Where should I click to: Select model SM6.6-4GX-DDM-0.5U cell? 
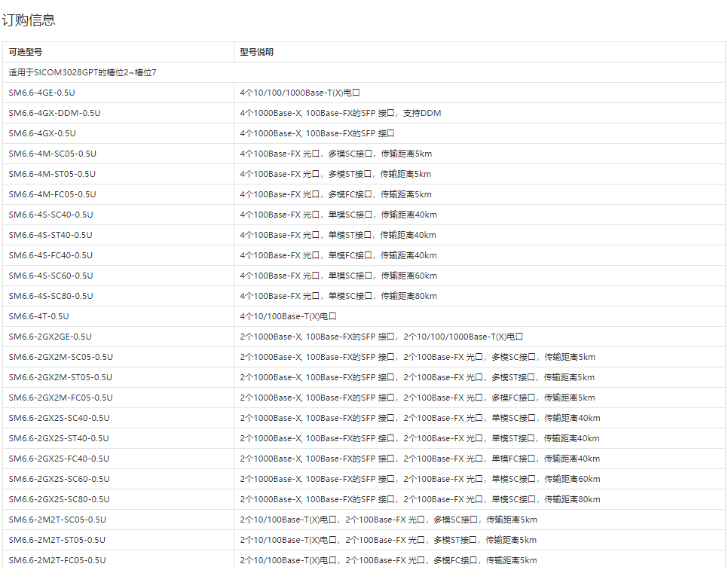(54, 114)
